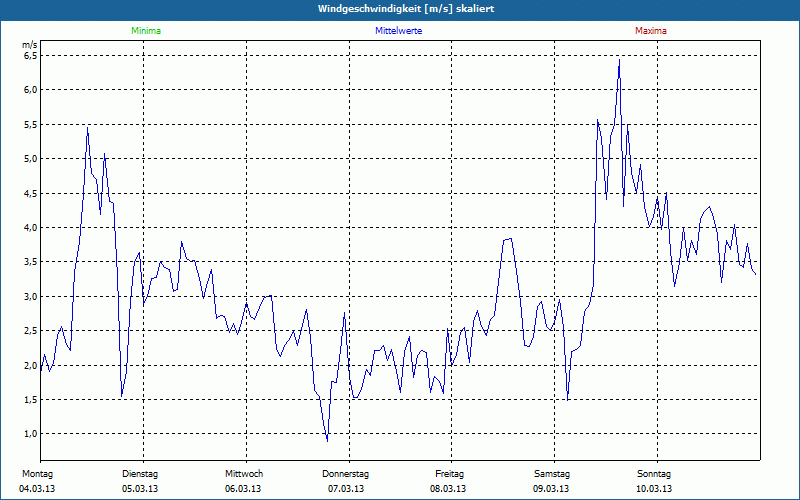Click the Mittwoch day label
This screenshot has height=500, width=800.
click(x=244, y=474)
